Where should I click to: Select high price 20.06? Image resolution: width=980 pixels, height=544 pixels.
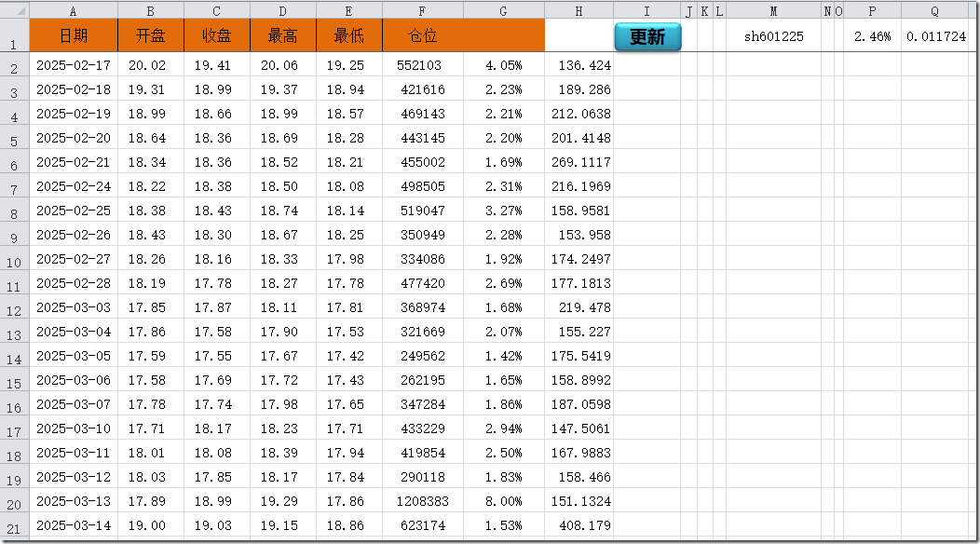283,64
